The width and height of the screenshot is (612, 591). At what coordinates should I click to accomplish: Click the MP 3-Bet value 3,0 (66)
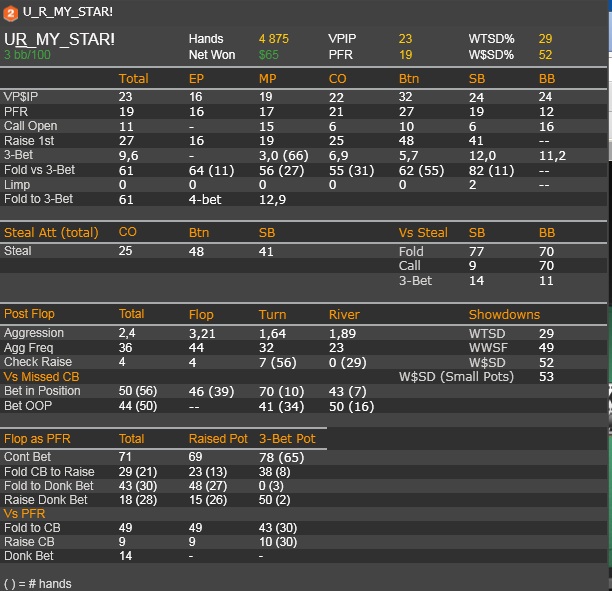284,155
